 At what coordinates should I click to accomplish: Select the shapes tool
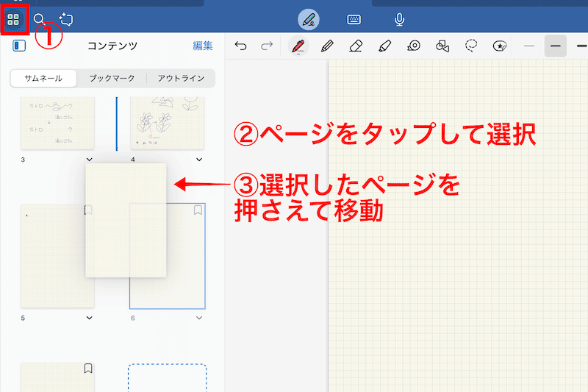click(x=442, y=46)
